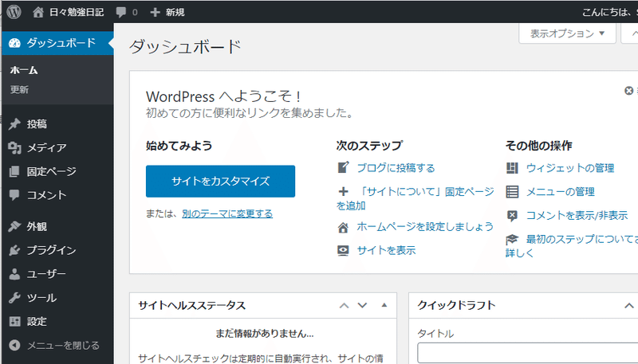The image size is (638, 364).
Task: Open the comments bubble icon in admin bar
Action: [x=121, y=12]
